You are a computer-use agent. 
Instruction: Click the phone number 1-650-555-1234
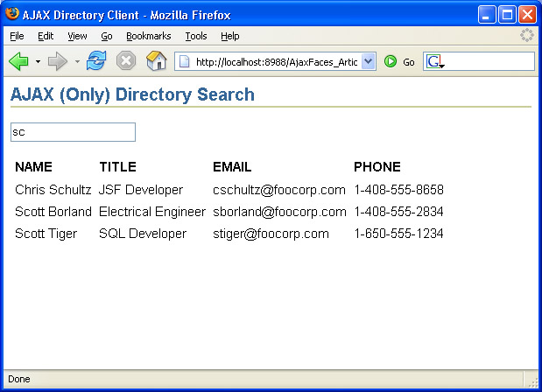399,234
